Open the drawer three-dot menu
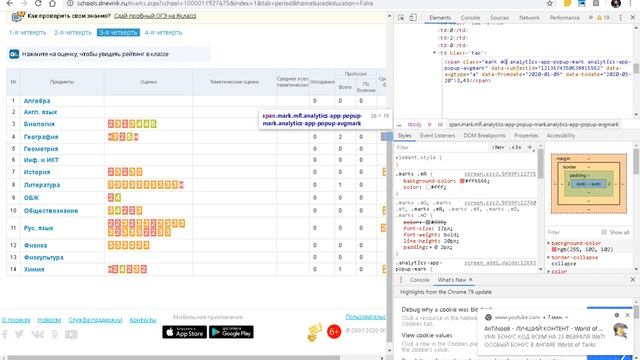640x360 pixels. (401, 280)
